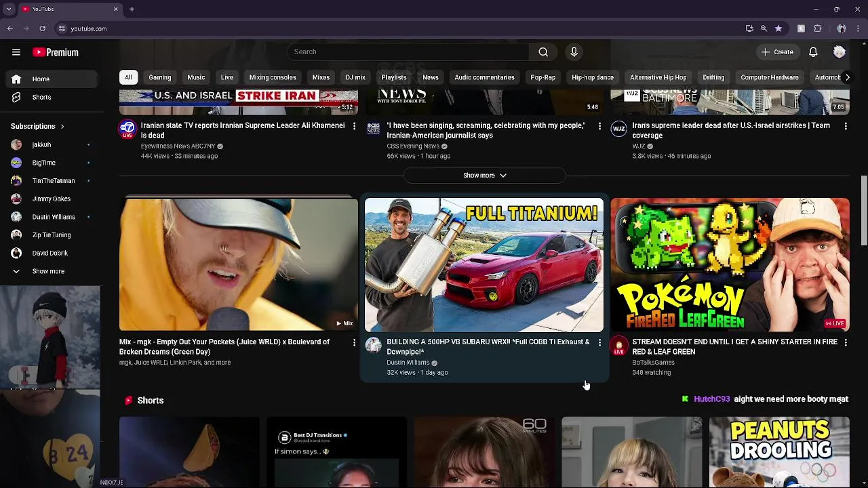The width and height of the screenshot is (868, 488).
Task: Select the Playlists filter chip
Action: (x=394, y=77)
